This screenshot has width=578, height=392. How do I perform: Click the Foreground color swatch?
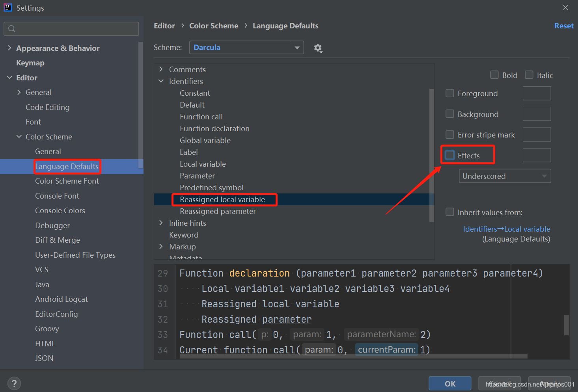(537, 93)
